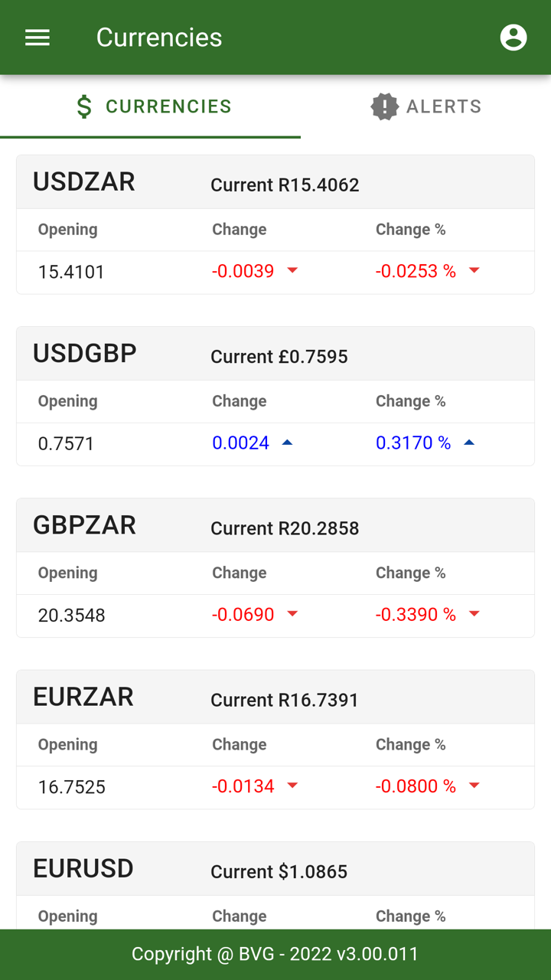Screen dimensions: 551x980
Task: Open the USDZAR currency card header
Action: (275, 183)
